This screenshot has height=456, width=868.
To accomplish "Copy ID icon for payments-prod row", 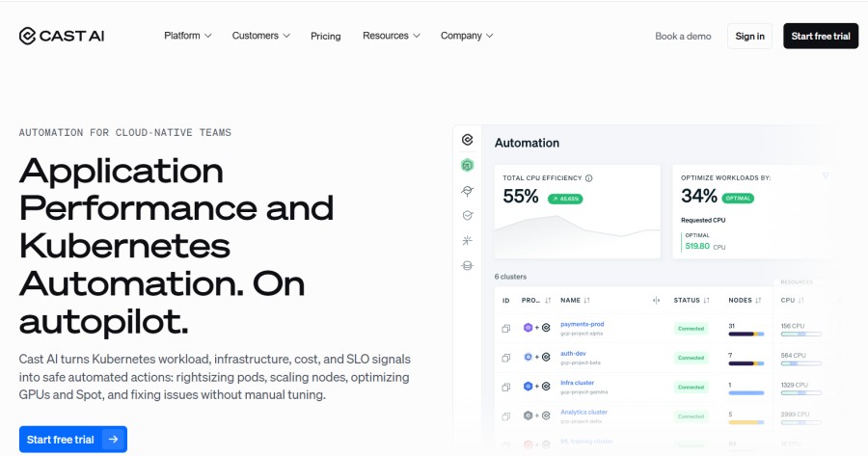I will (x=506, y=329).
